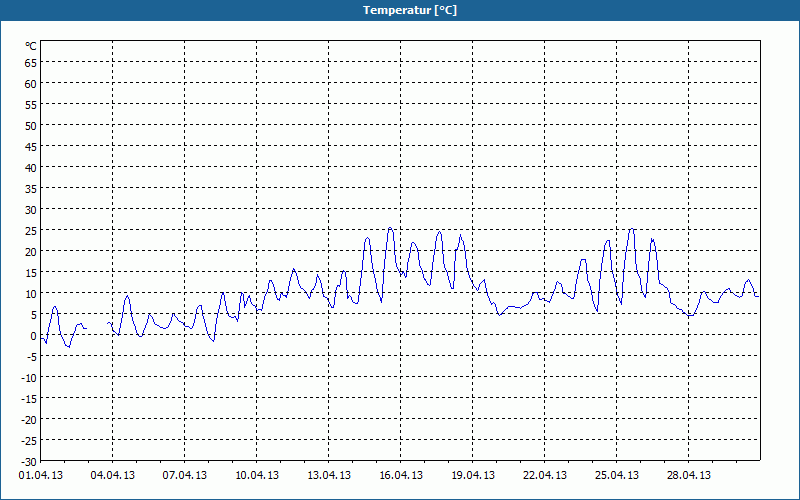Click the 19.04.13 date label
Viewport: 800px width, 500px height.
[x=472, y=476]
